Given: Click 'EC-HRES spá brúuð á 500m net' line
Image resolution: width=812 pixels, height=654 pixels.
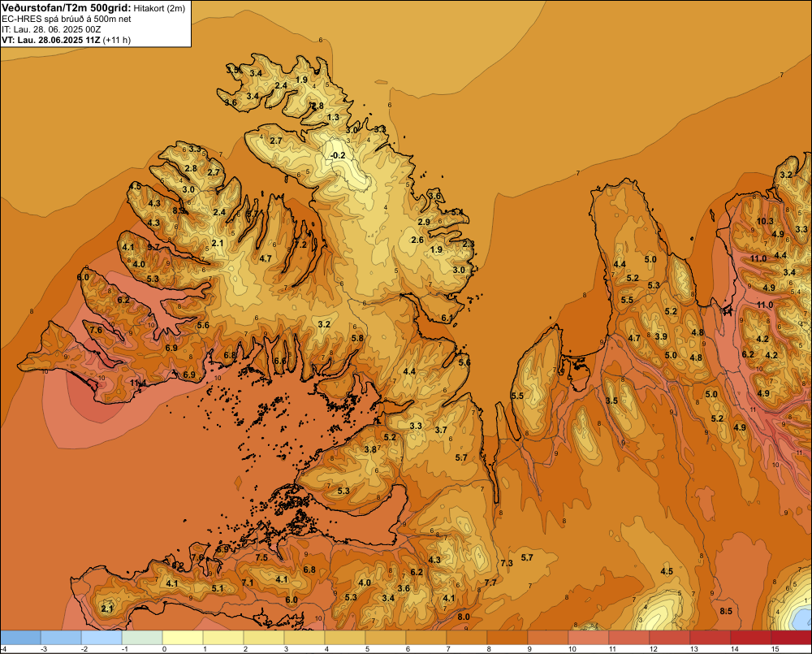Looking at the screenshot, I should (x=67, y=19).
